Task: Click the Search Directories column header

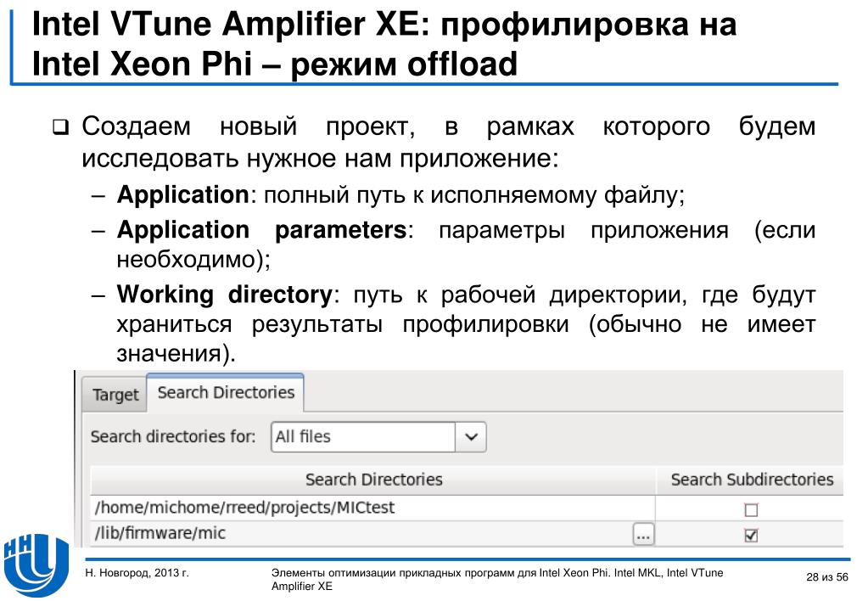Action: 373,480
